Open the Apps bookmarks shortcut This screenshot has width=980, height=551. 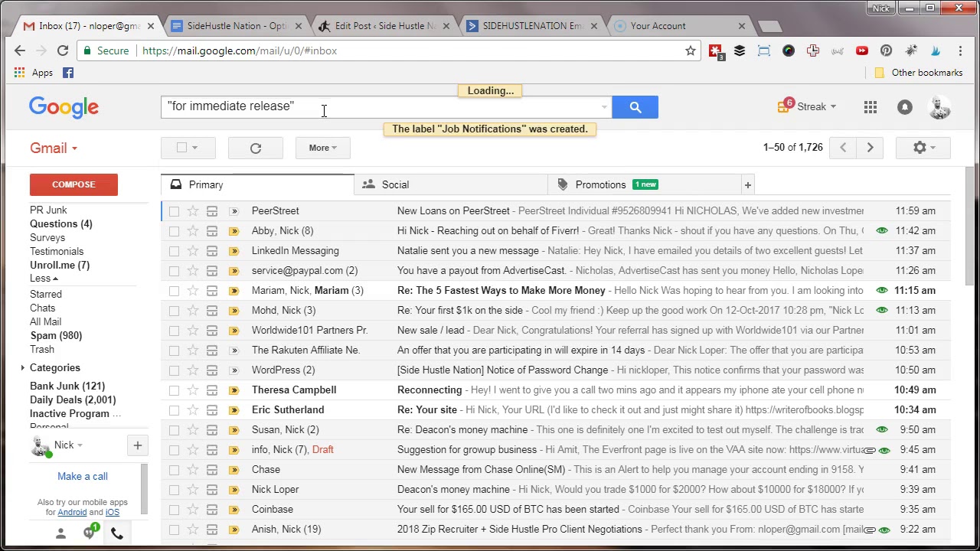(x=34, y=73)
